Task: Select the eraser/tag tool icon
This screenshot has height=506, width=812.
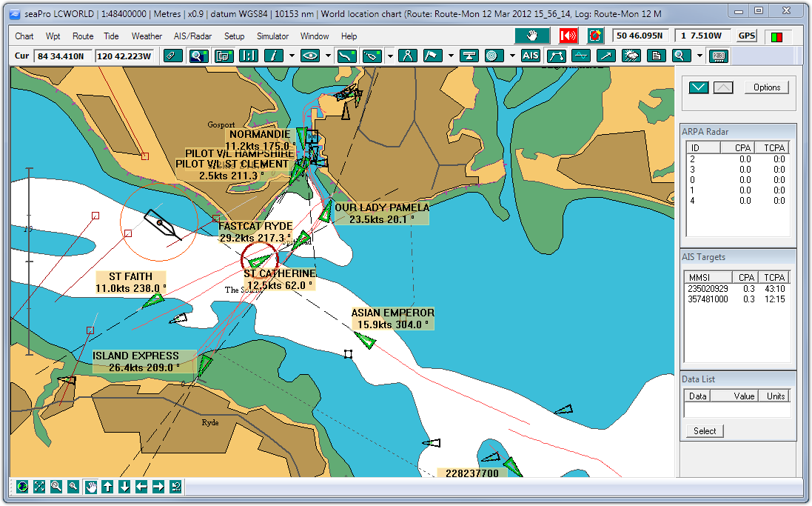Action: point(172,56)
